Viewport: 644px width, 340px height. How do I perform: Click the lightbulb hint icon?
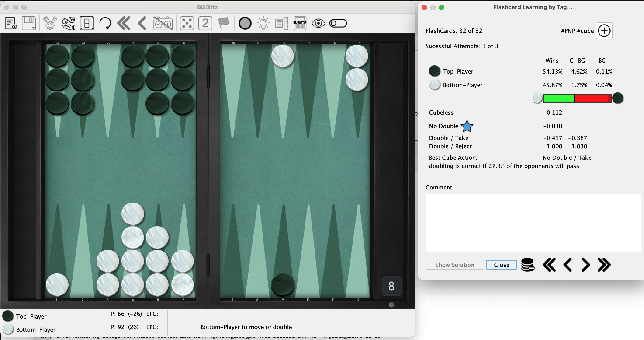click(263, 23)
